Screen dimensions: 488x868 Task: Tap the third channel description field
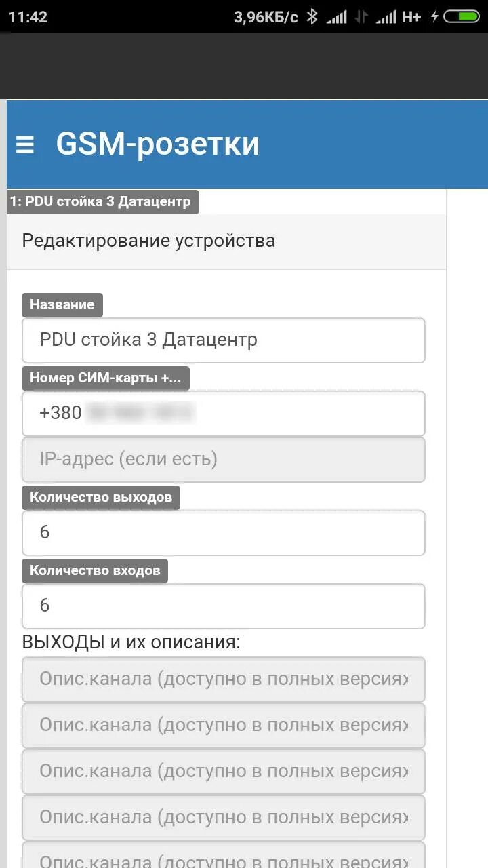click(224, 771)
